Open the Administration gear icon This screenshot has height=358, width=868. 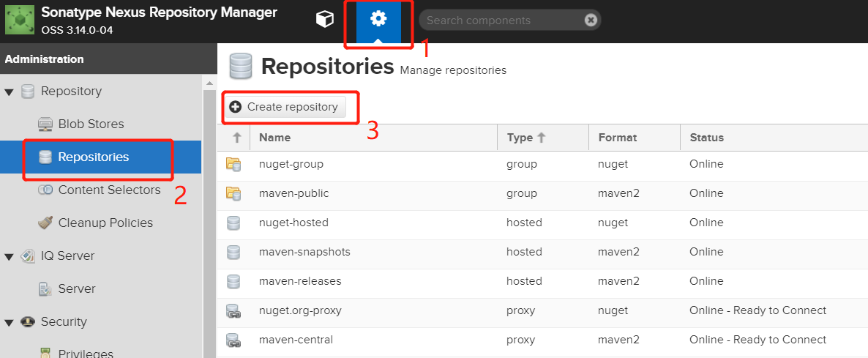tap(378, 20)
